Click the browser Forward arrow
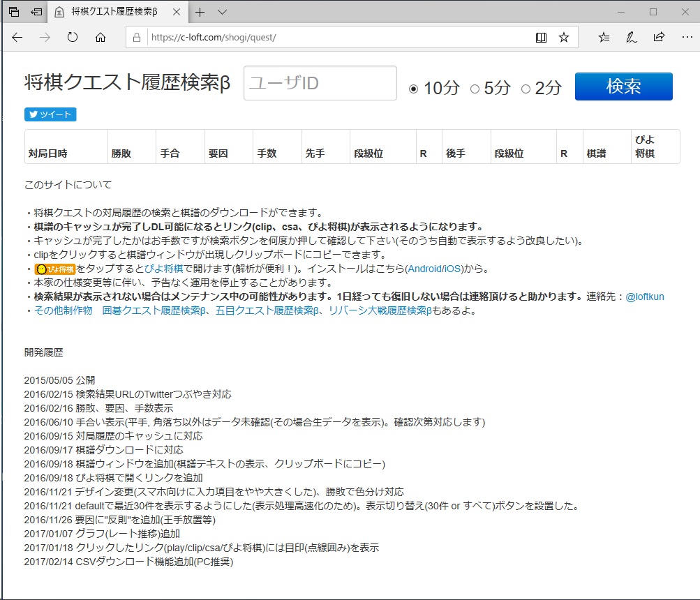 pyautogui.click(x=45, y=38)
